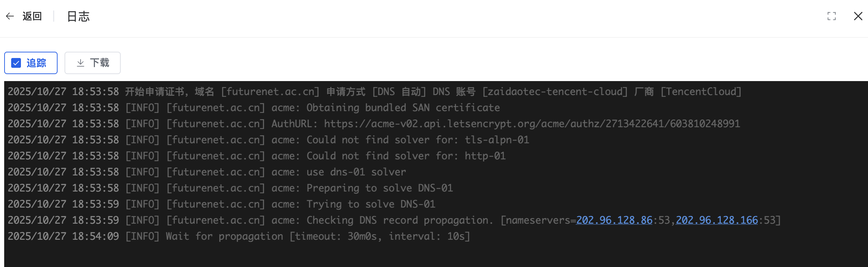The width and height of the screenshot is (868, 267).
Task: Click the download arrow icon
Action: click(81, 63)
